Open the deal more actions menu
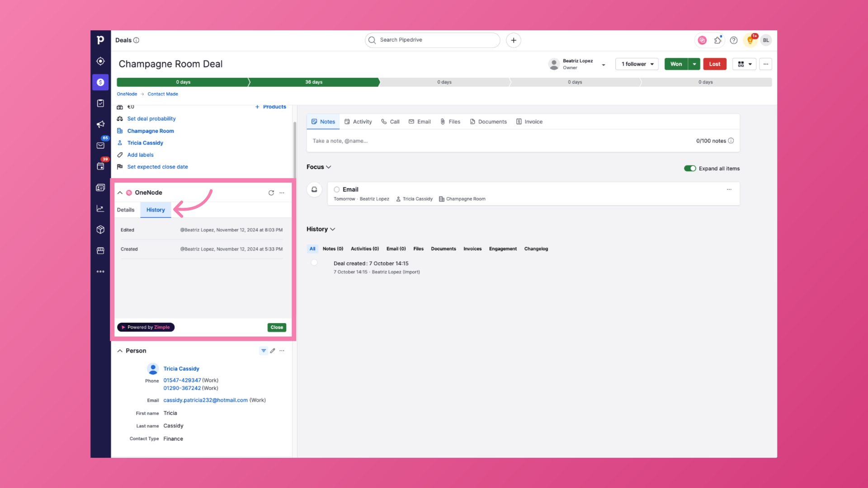The height and width of the screenshot is (488, 868). coord(766,64)
